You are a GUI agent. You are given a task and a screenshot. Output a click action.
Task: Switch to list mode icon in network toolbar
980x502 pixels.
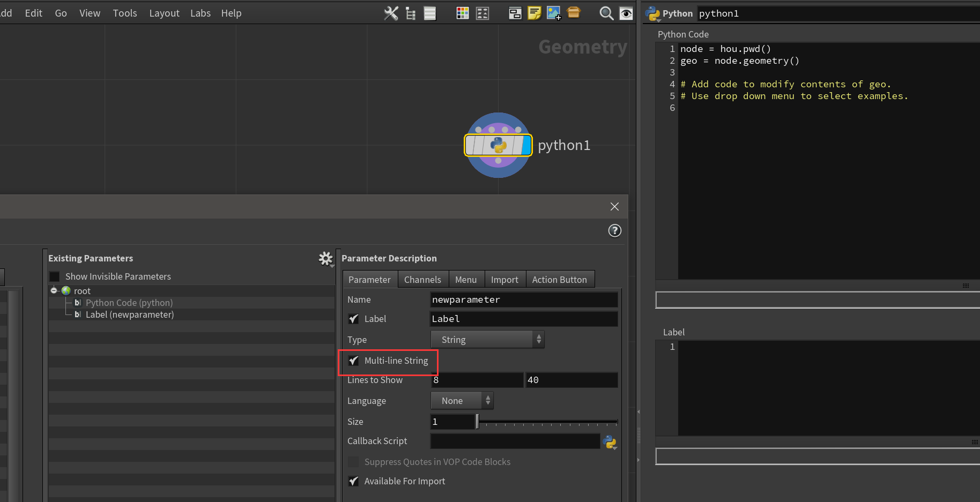430,13
